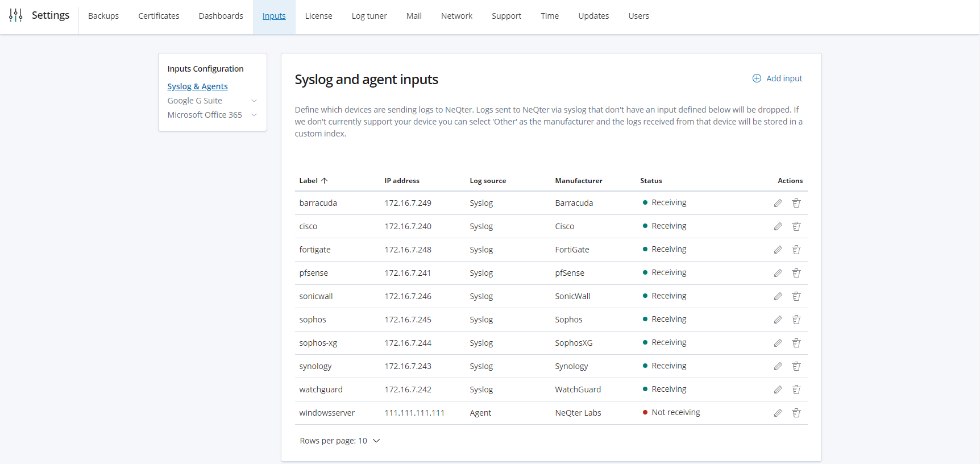The width and height of the screenshot is (980, 464).
Task: Edit the synology input
Action: (x=778, y=366)
